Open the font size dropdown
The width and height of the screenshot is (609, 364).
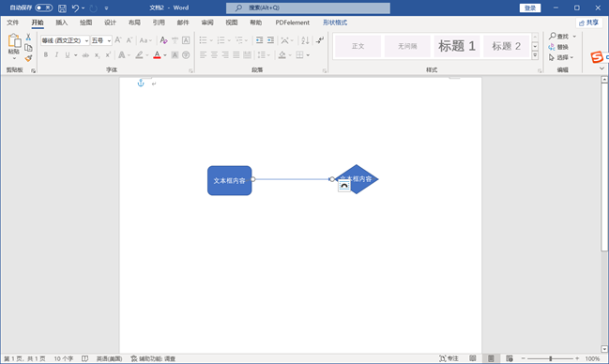pos(109,40)
